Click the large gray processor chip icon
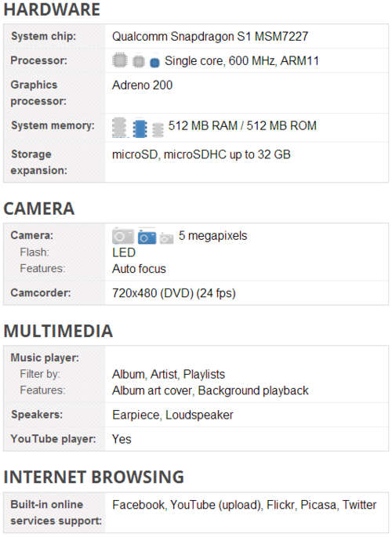Image resolution: width=392 pixels, height=537 pixels. tap(120, 60)
